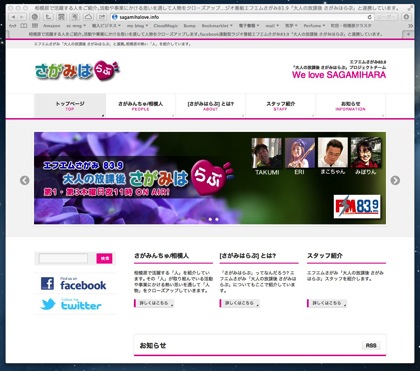The image size is (420, 371).
Task: Click the '[さがみはらぶ]とは?' section heading
Action: (248, 256)
